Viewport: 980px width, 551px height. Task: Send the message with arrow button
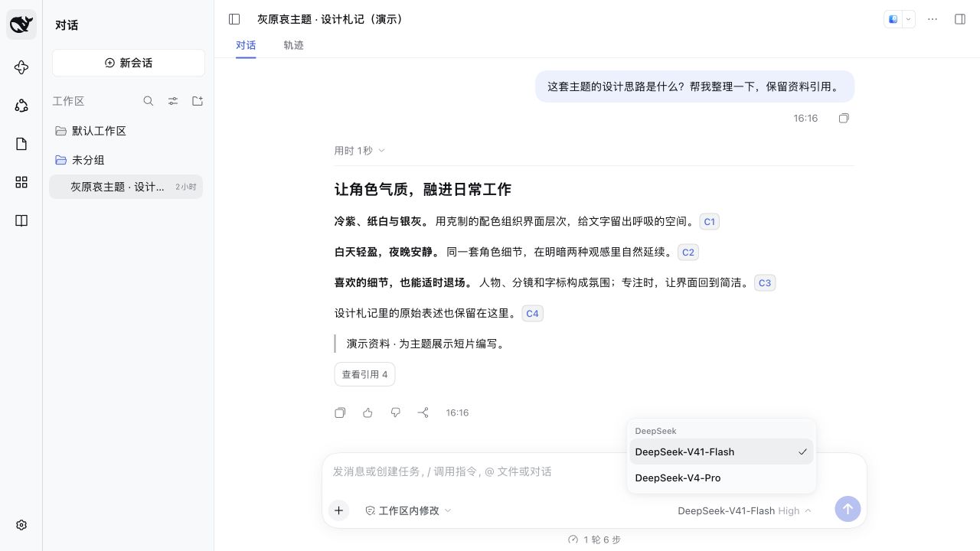848,509
